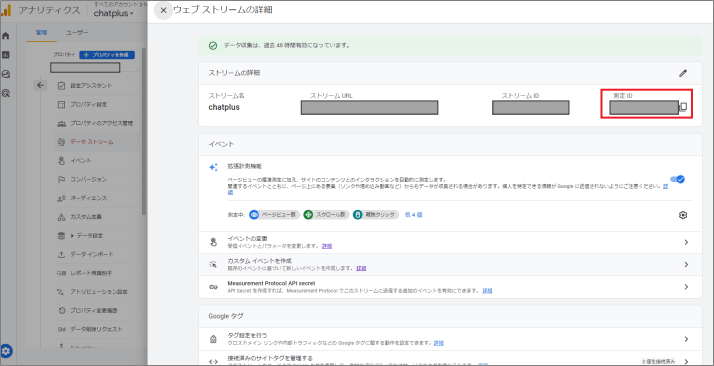Click the 接続済みのサイトタグ code icon
This screenshot has width=714, height=366.
coord(213,361)
